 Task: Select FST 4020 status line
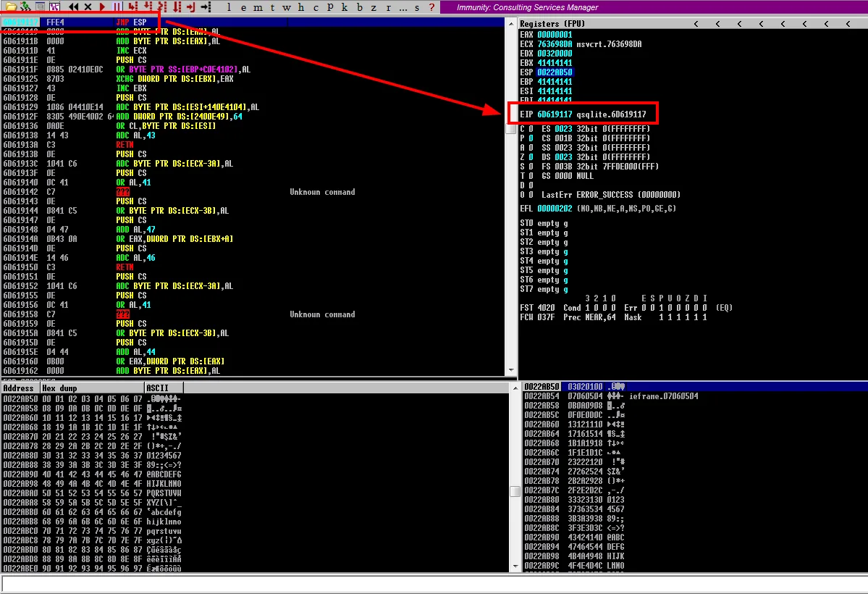625,308
